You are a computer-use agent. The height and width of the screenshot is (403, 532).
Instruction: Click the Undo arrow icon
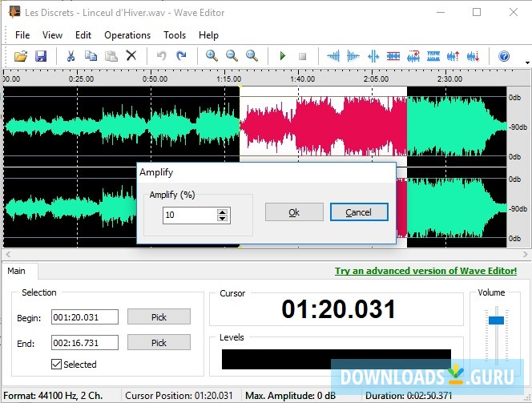161,56
